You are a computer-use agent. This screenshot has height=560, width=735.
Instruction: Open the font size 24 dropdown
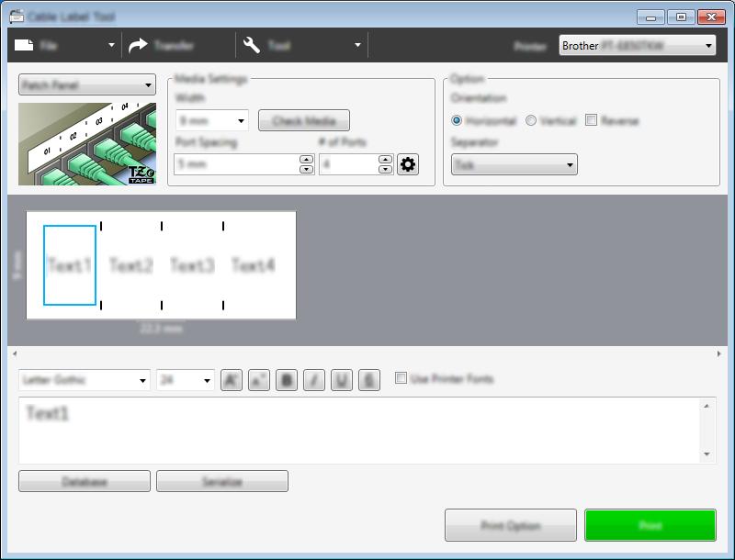tap(186, 380)
